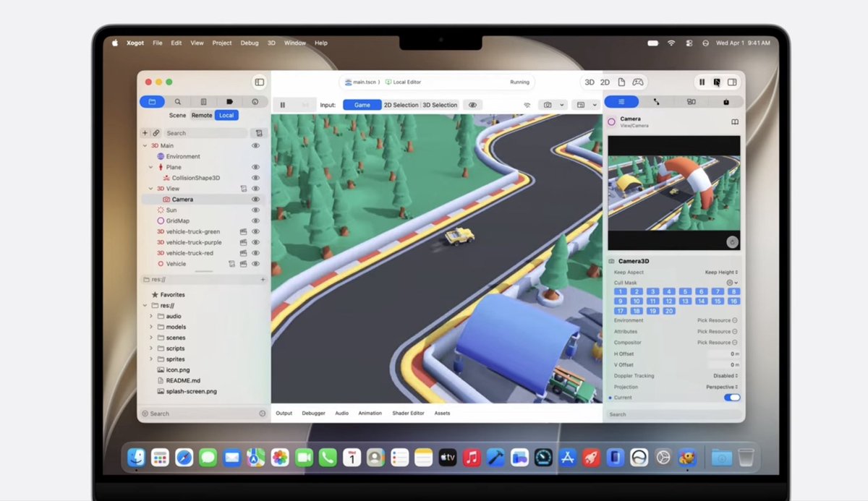
Task: Open the node connections tab in the inspector
Action: [656, 102]
